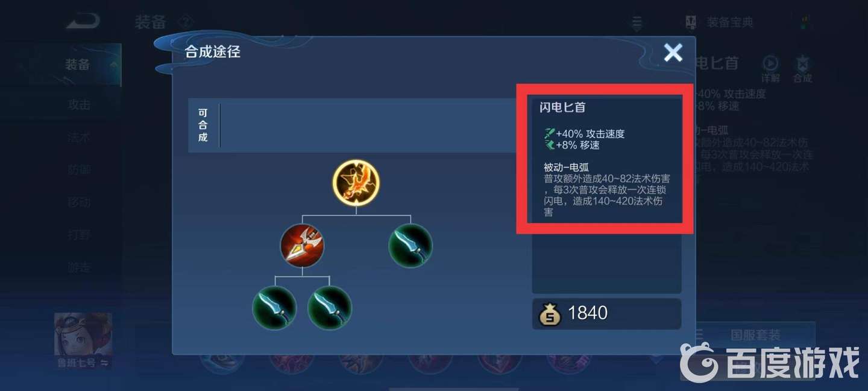Screen dimensions: 868x391
Task: Select the 打野 category tab
Action: pyautogui.click(x=79, y=235)
